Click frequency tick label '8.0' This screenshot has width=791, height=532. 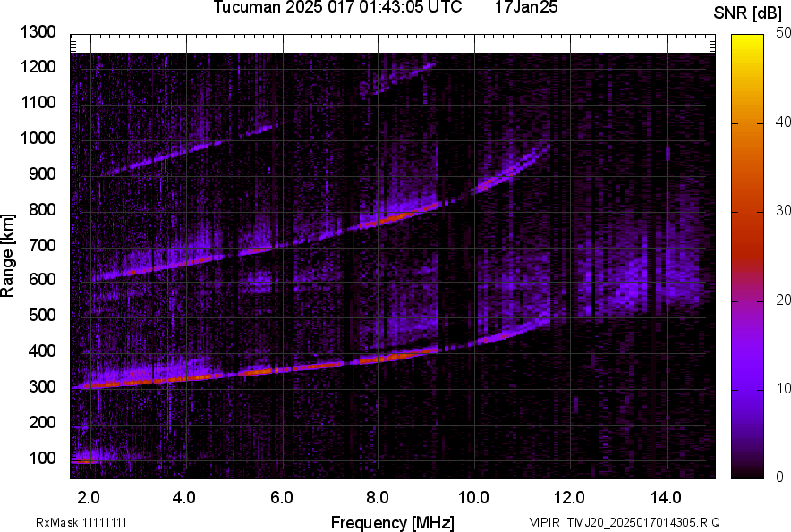click(378, 498)
